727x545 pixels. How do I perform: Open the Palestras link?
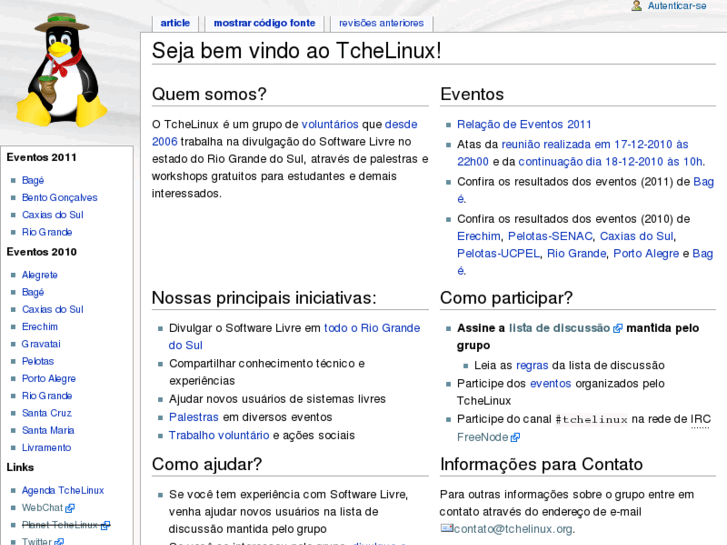193,417
